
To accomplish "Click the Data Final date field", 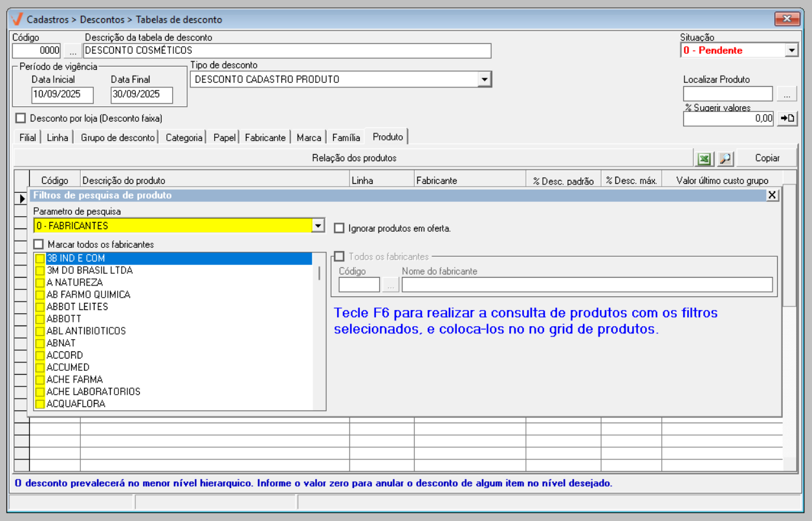I will [x=142, y=94].
